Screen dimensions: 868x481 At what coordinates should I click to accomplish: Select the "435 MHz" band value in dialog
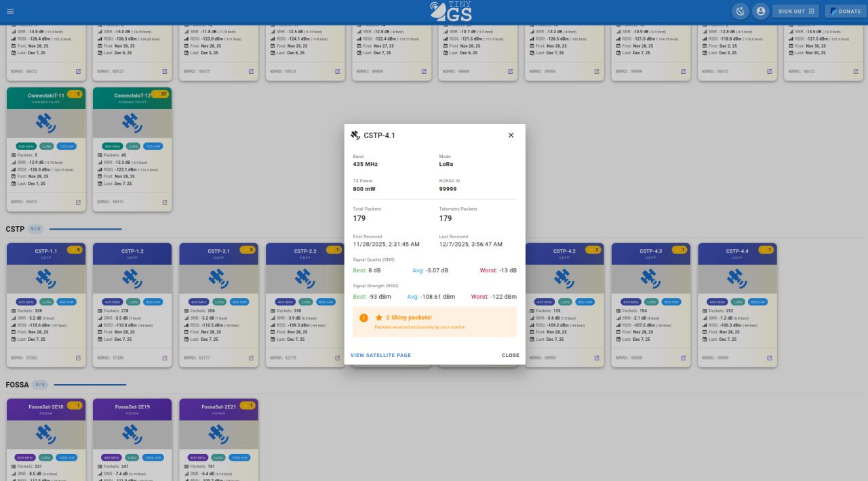point(366,164)
